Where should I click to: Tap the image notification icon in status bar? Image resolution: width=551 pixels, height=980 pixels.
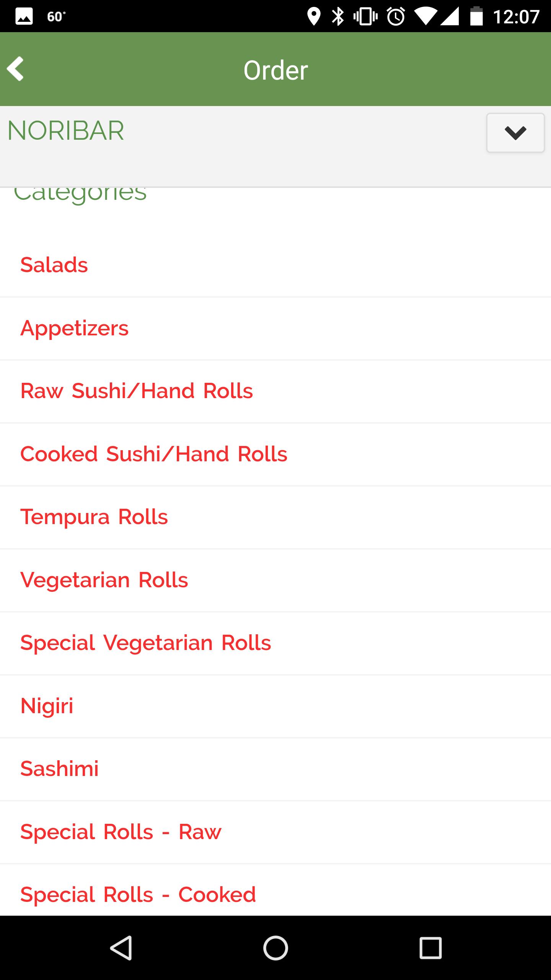click(x=24, y=16)
